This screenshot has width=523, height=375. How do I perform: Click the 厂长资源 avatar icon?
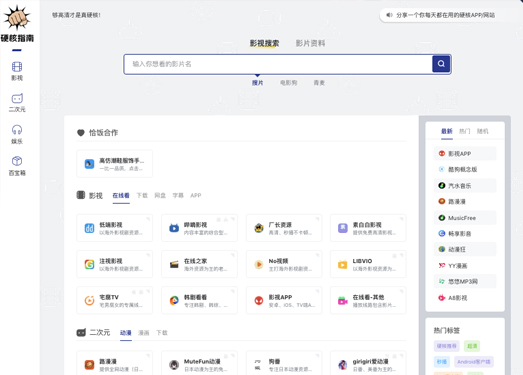tap(259, 228)
